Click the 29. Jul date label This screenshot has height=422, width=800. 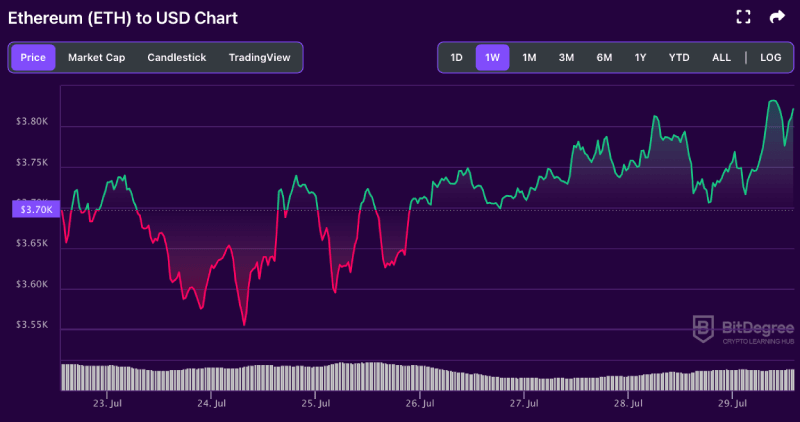click(x=732, y=404)
